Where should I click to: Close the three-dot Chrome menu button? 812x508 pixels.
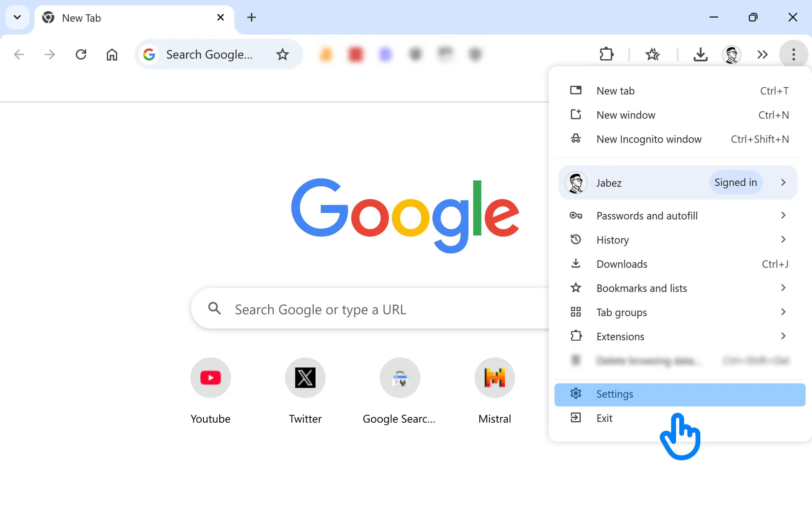(x=793, y=54)
